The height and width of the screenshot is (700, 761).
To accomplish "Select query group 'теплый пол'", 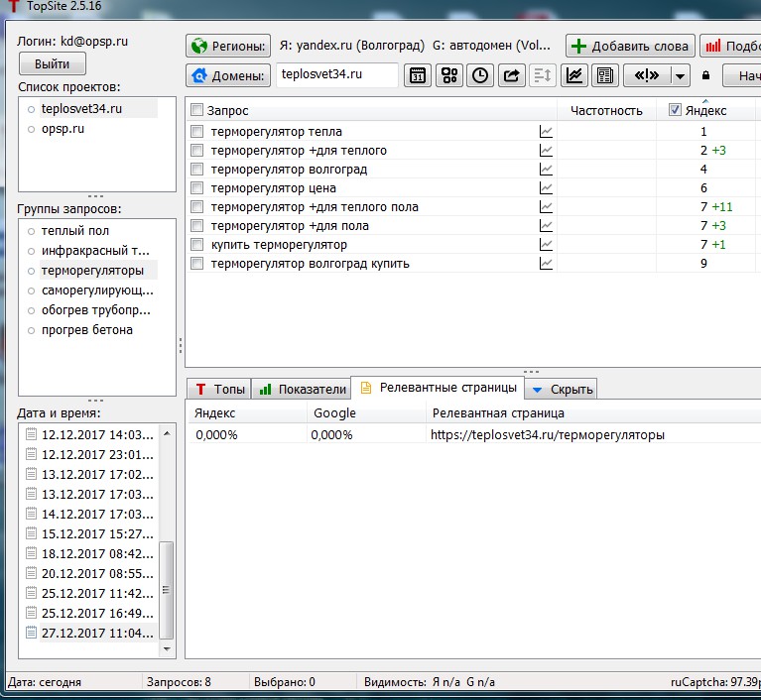I will [75, 230].
